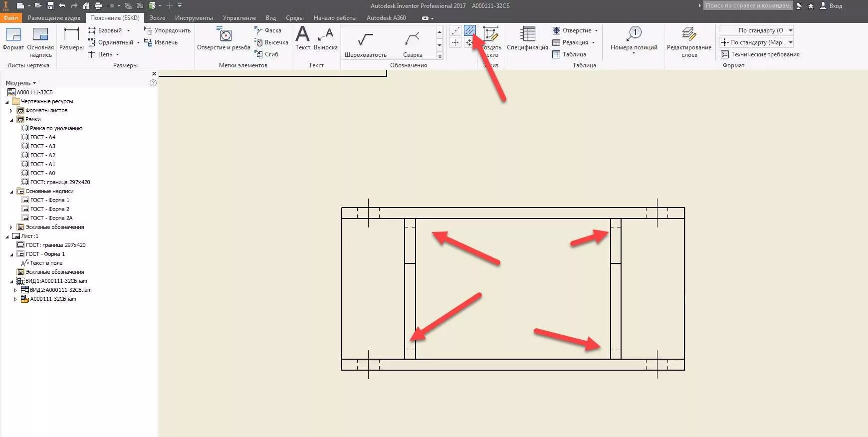The height and width of the screenshot is (437, 868).
Task: Click the Основная надпись title block tool
Action: click(x=40, y=42)
